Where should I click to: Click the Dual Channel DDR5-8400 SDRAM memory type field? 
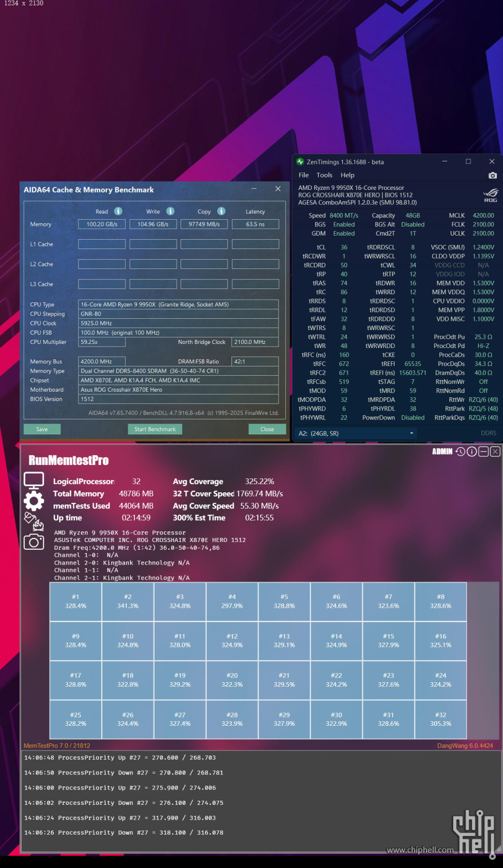coord(179,371)
